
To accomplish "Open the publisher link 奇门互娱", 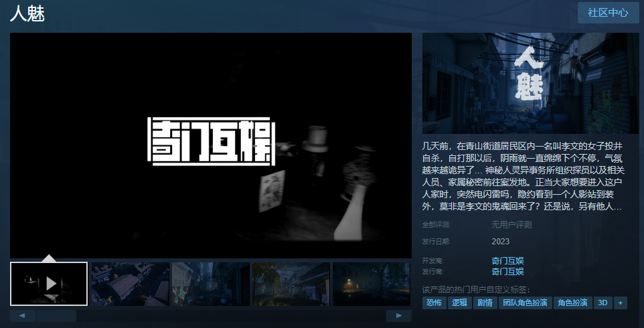I will coord(507,271).
